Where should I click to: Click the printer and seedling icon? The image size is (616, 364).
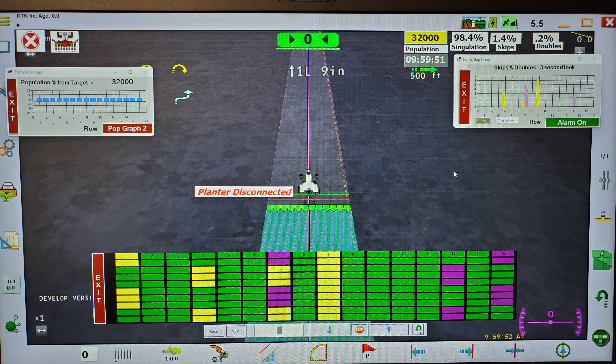point(8,192)
